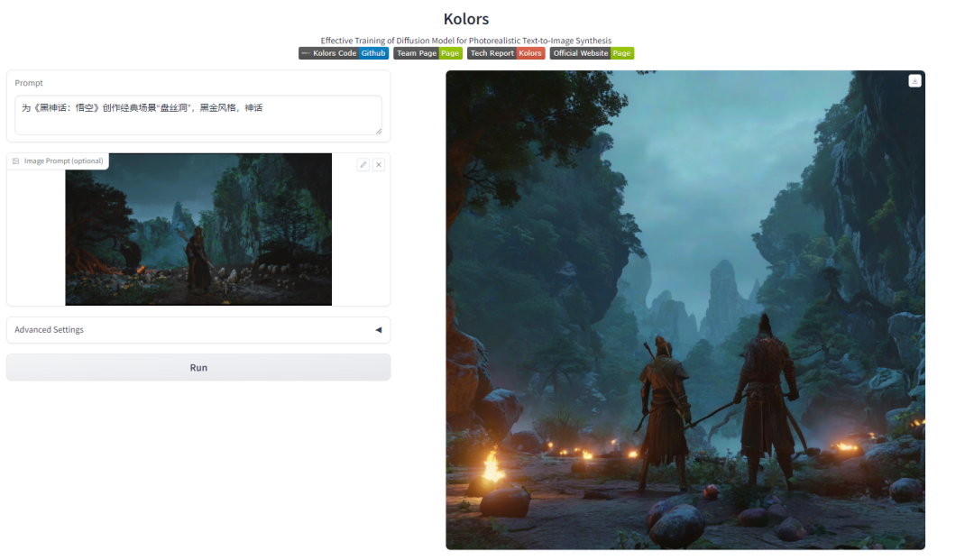Screen dimensions: 974x560
Task: Visit the Official Website badge link
Action: click(x=592, y=53)
